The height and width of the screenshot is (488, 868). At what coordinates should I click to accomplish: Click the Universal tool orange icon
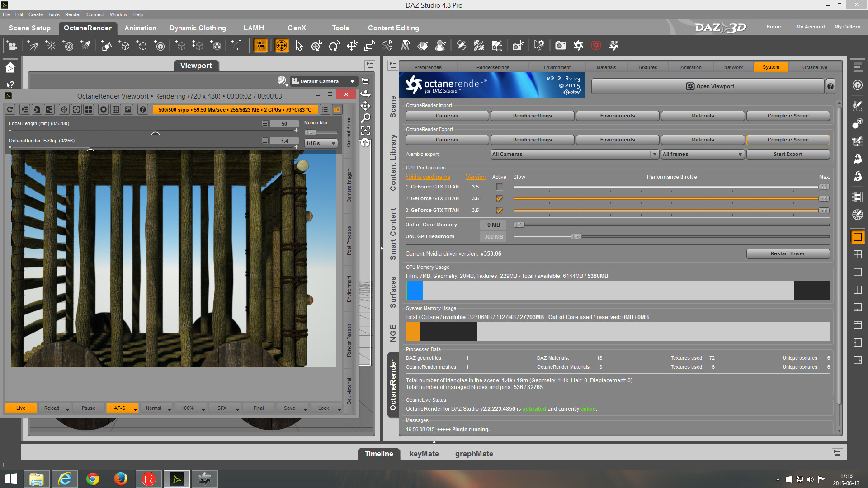coord(282,46)
